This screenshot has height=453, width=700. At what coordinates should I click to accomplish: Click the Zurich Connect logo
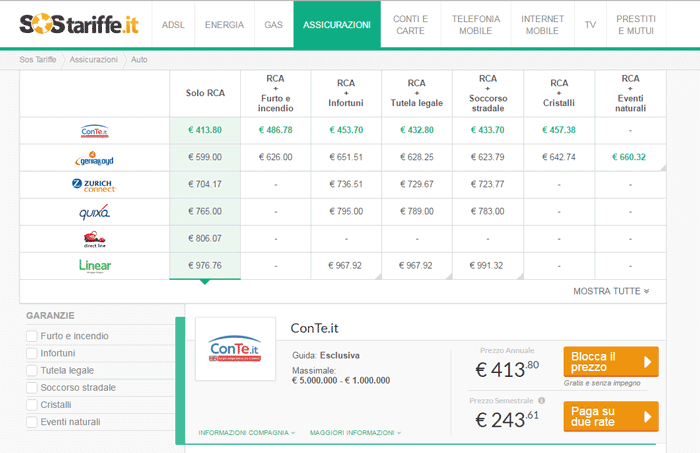[94, 185]
